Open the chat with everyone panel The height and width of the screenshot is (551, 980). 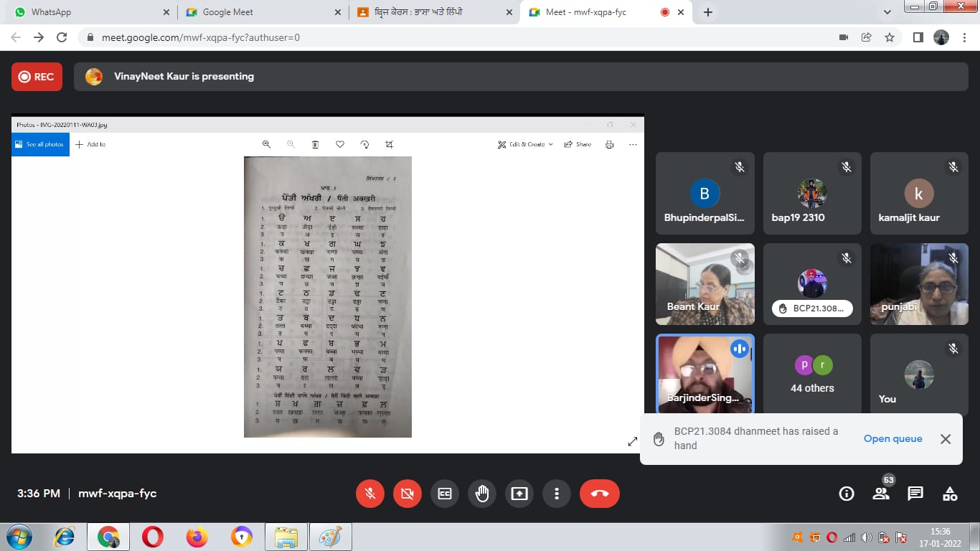915,494
